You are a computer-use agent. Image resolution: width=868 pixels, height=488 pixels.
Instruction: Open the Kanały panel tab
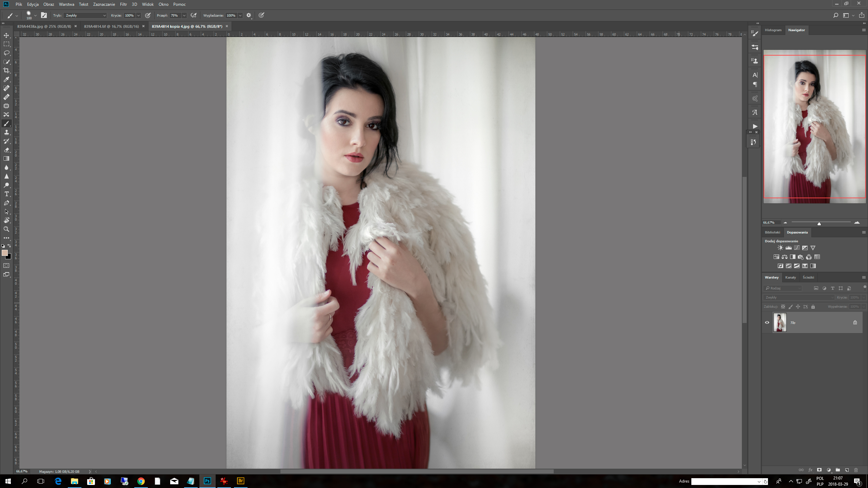(x=790, y=277)
